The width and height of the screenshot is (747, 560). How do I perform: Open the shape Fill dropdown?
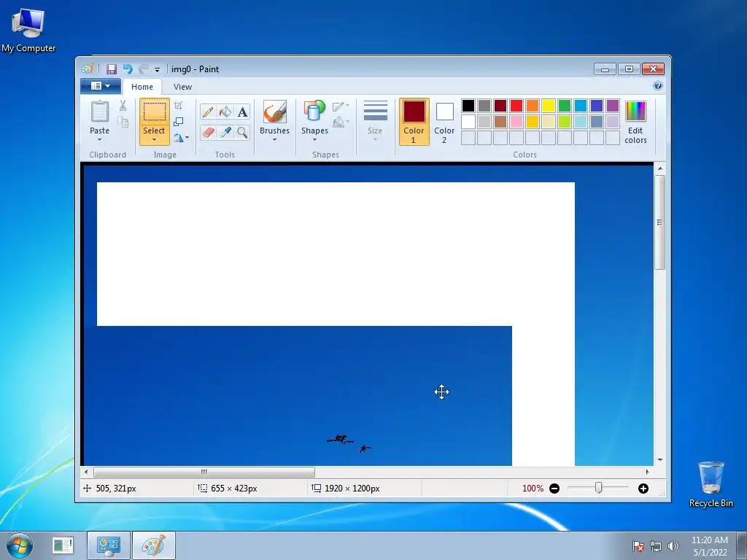(x=341, y=122)
